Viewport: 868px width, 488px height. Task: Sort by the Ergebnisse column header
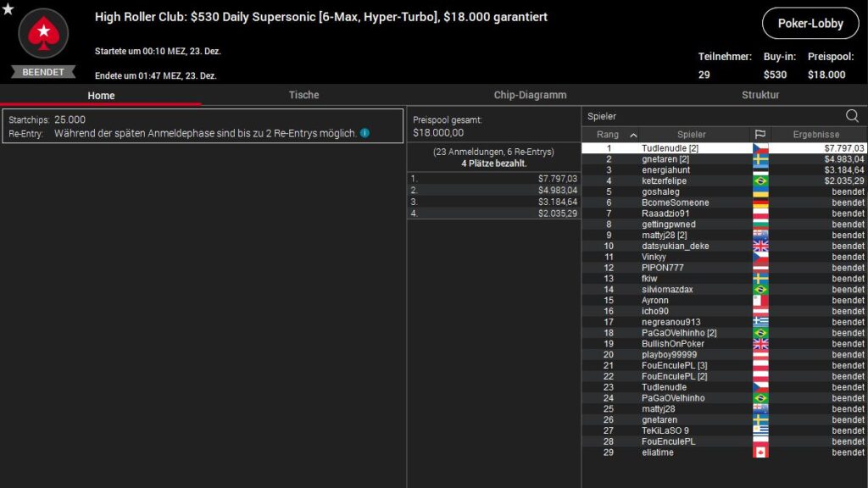816,135
